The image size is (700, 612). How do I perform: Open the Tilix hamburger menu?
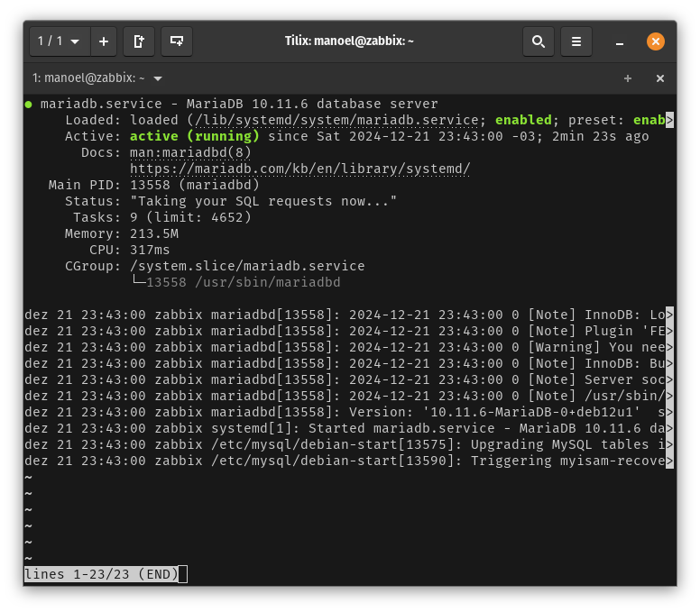pos(576,41)
